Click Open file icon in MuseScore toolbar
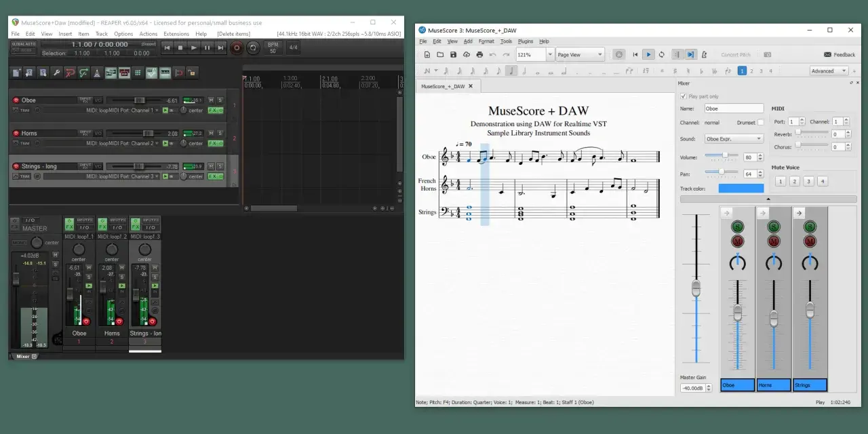Screen dimensions: 868x434 coord(440,54)
